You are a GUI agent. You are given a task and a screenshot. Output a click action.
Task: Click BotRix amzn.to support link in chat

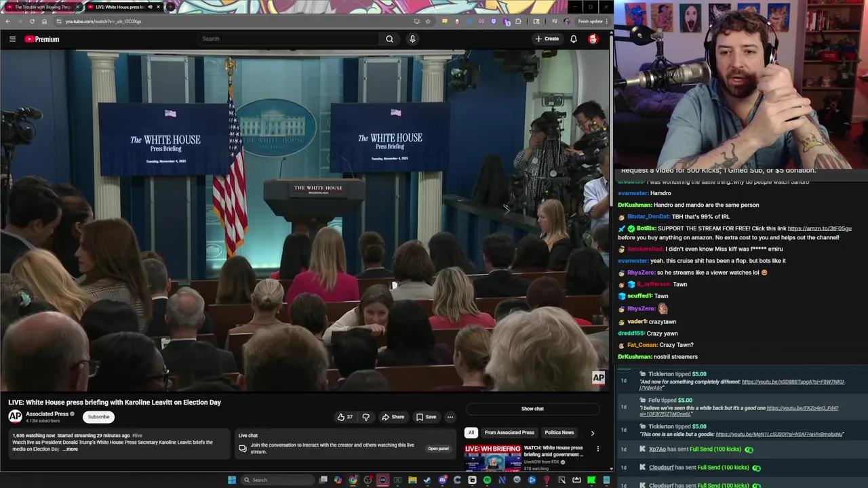(819, 228)
